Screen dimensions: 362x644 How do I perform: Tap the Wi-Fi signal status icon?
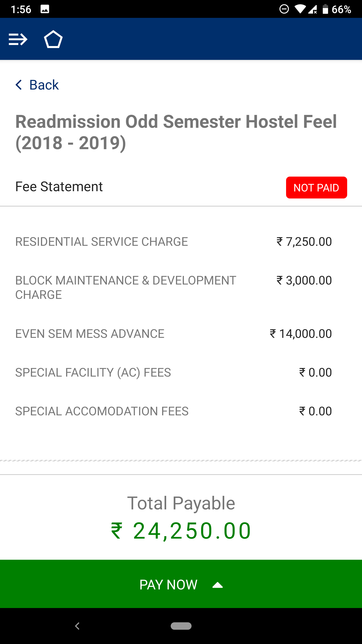[300, 9]
